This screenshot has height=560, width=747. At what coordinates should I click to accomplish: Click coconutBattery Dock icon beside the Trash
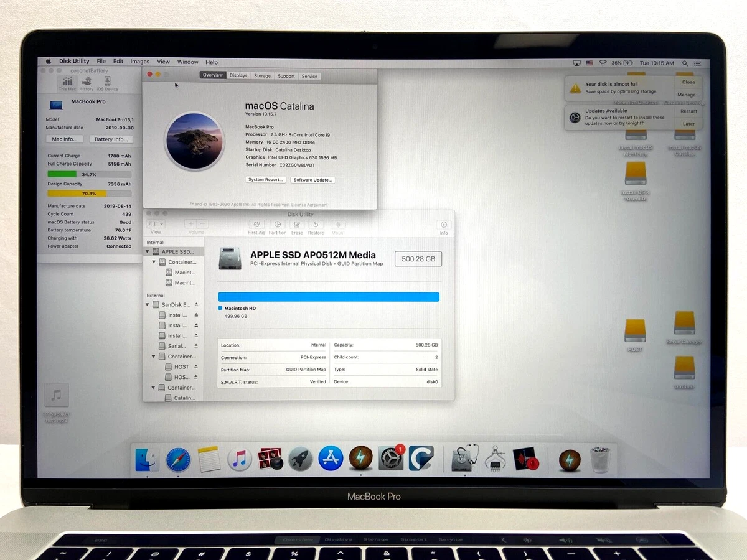570,460
